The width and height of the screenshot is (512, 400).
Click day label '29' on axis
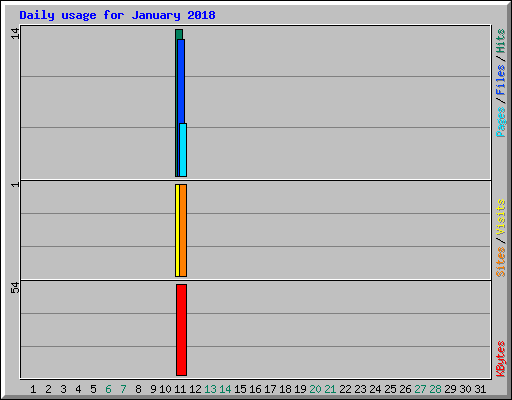(450, 389)
